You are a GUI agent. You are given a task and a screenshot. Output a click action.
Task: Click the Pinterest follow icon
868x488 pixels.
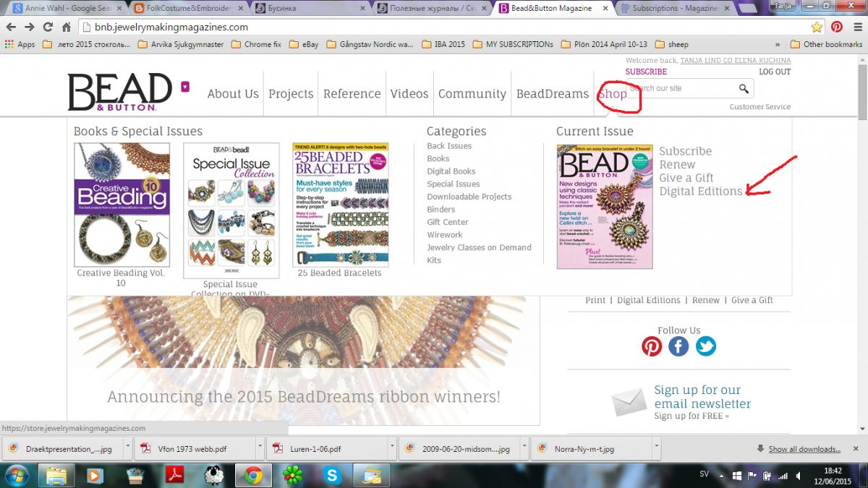click(x=652, y=346)
